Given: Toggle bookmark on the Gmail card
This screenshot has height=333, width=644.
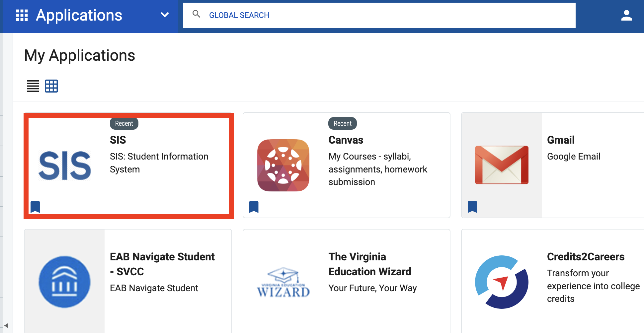Looking at the screenshot, I should click(x=472, y=207).
